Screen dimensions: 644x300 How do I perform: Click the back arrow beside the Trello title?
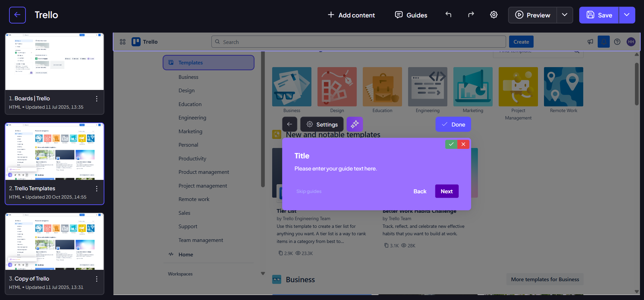pyautogui.click(x=17, y=15)
